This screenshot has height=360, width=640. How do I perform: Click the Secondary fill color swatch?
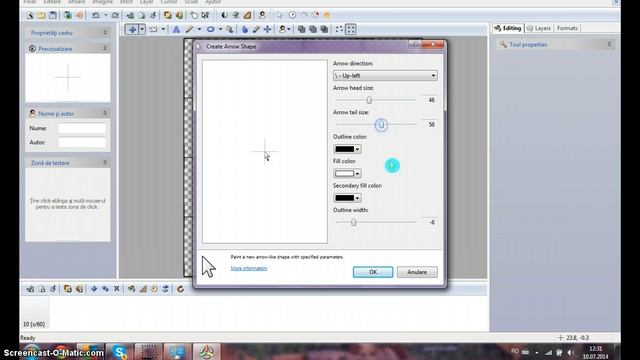pyautogui.click(x=344, y=198)
